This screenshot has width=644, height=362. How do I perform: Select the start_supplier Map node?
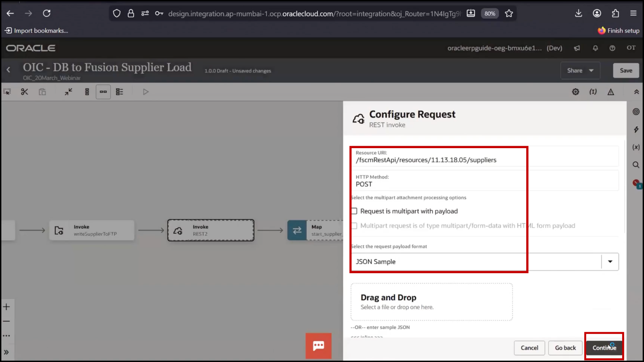tap(315, 230)
